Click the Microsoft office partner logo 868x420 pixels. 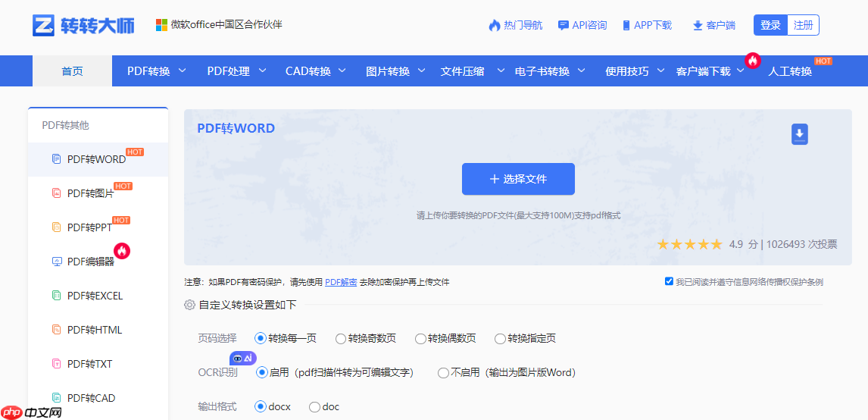pyautogui.click(x=161, y=25)
